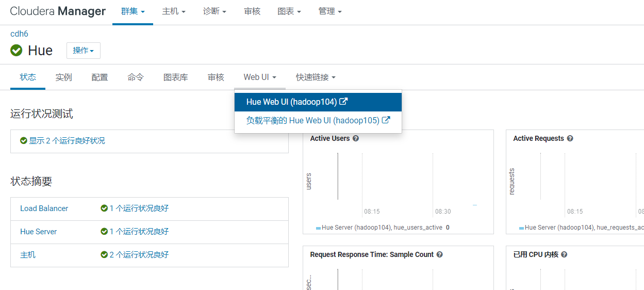644x290 pixels.
Task: Open the 主机 link in status summary
Action: [28, 255]
